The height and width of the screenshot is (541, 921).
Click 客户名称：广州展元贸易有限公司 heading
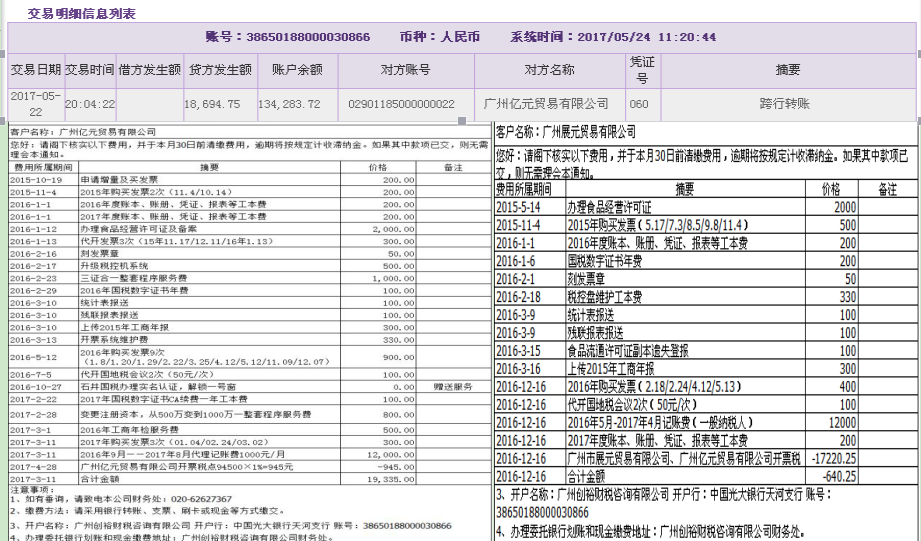coord(566,132)
